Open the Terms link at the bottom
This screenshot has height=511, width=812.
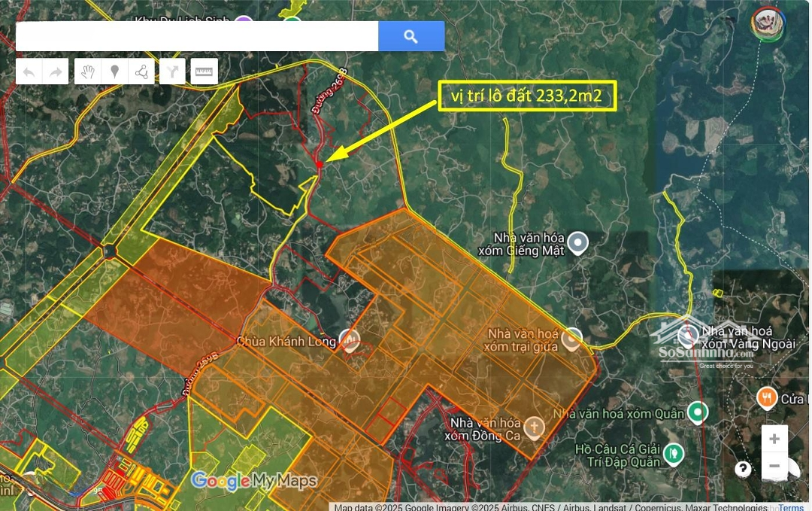point(791,507)
